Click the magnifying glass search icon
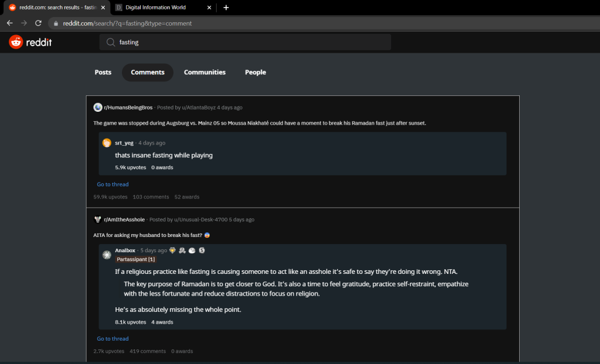The image size is (600, 364). pyautogui.click(x=110, y=42)
